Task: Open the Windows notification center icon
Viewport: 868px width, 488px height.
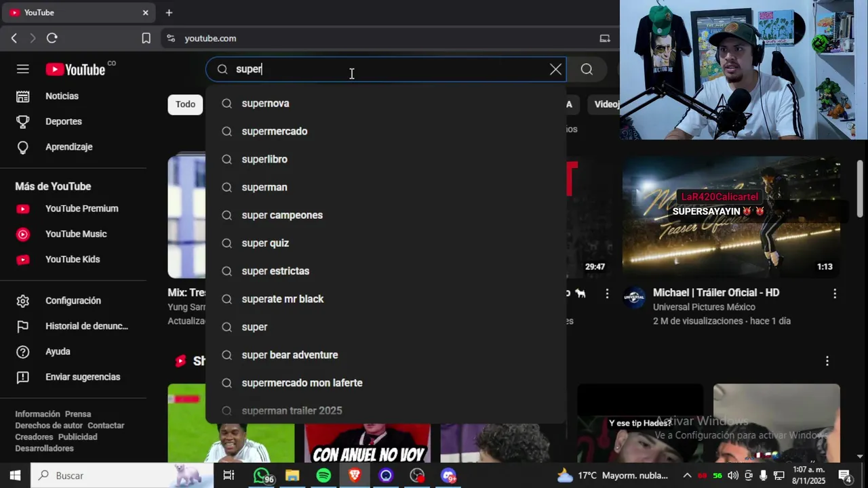Action: pyautogui.click(x=846, y=476)
